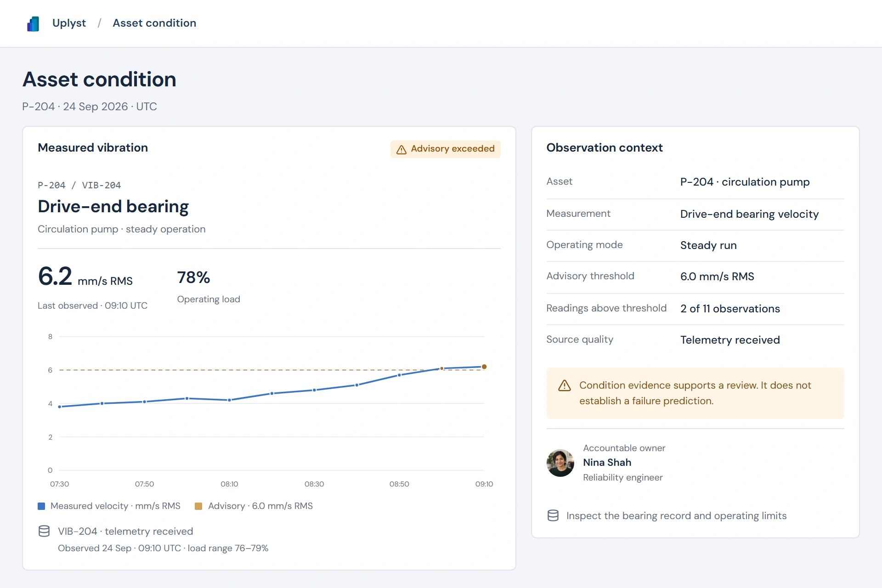This screenshot has height=588, width=882.
Task: Select the Asset condition breadcrumb
Action: click(154, 23)
